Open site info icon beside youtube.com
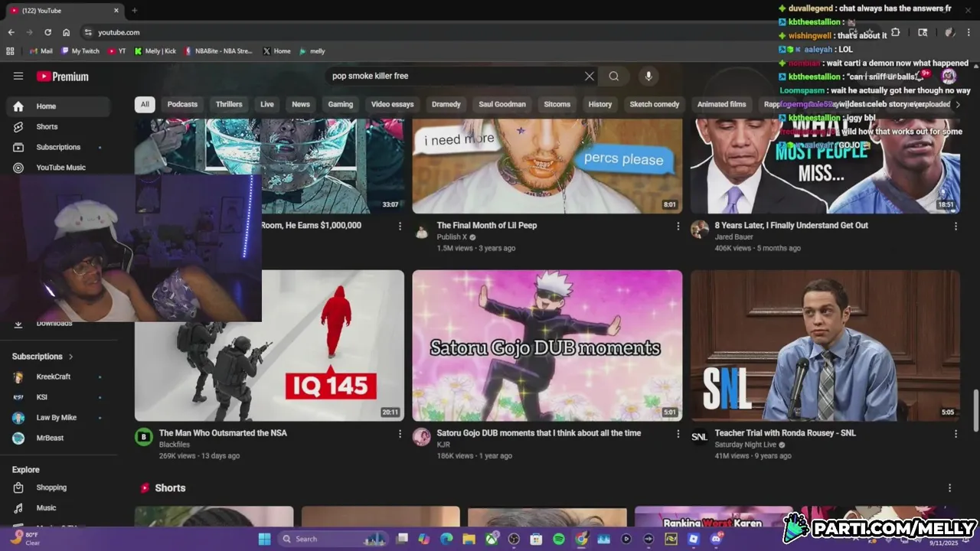Viewport: 980px width, 551px height. [x=88, y=32]
